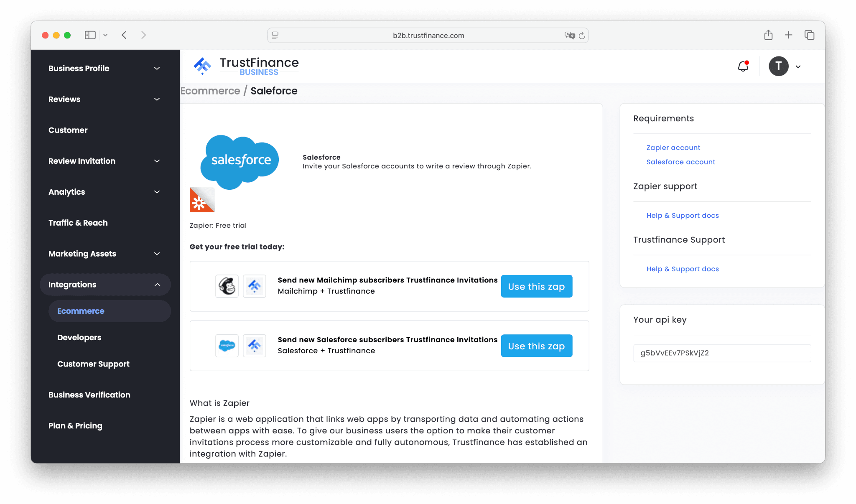
Task: Collapse the Integrations section
Action: coord(157,285)
